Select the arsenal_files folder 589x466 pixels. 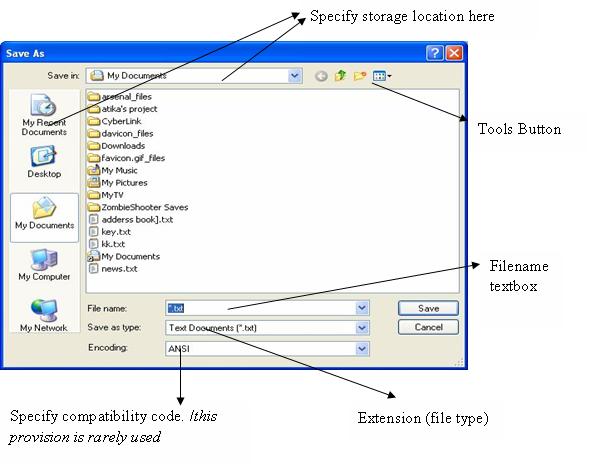pyautogui.click(x=120, y=97)
